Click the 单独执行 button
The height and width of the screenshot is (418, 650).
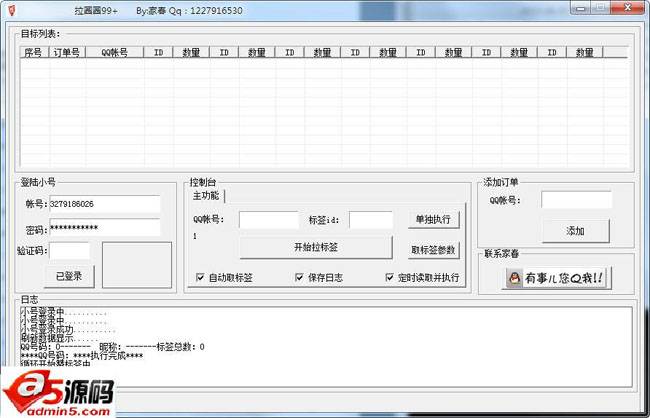point(434,219)
